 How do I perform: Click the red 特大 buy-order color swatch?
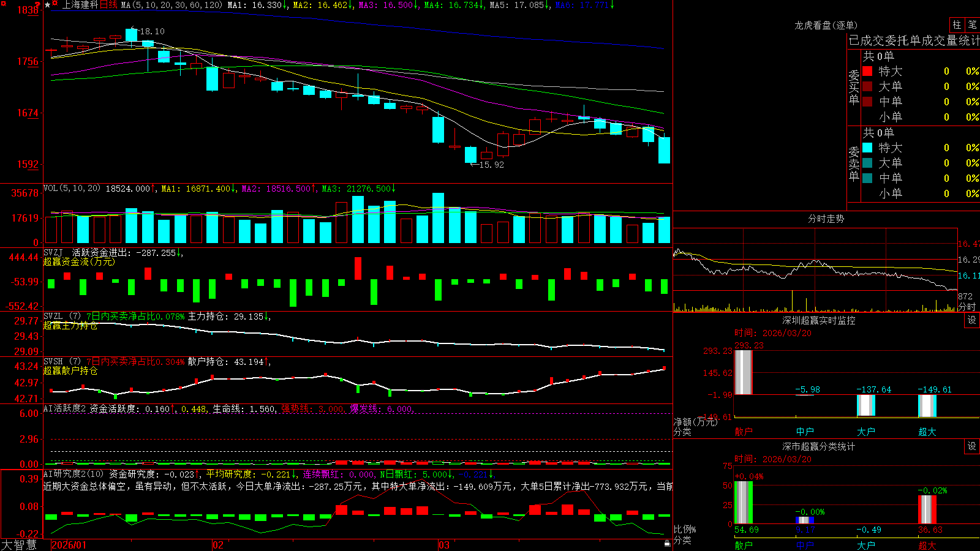(867, 71)
